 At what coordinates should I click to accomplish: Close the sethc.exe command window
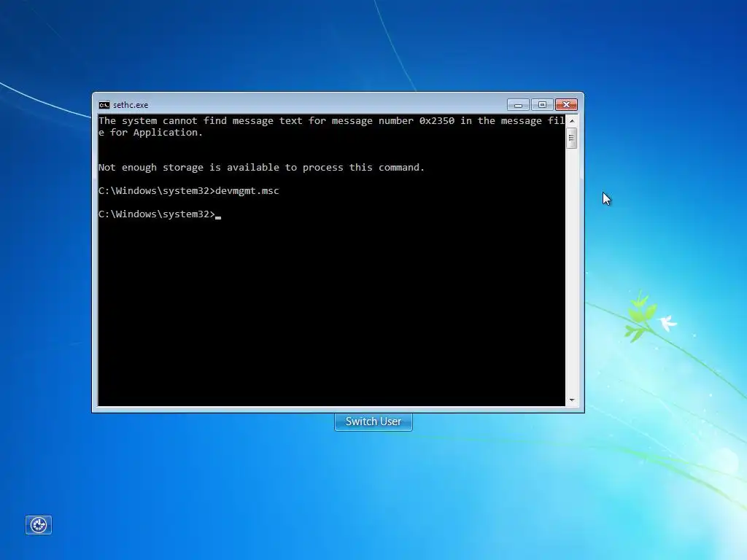coord(566,104)
